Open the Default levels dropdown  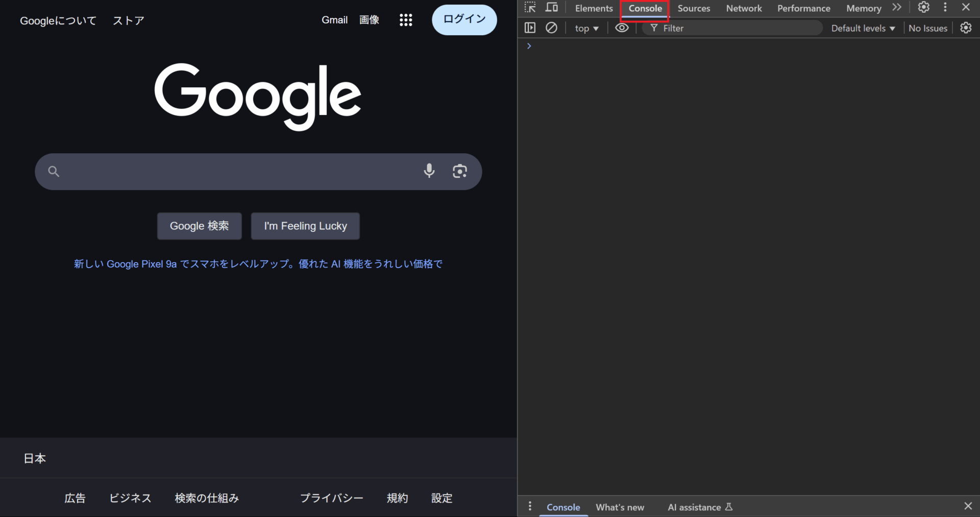click(x=862, y=28)
